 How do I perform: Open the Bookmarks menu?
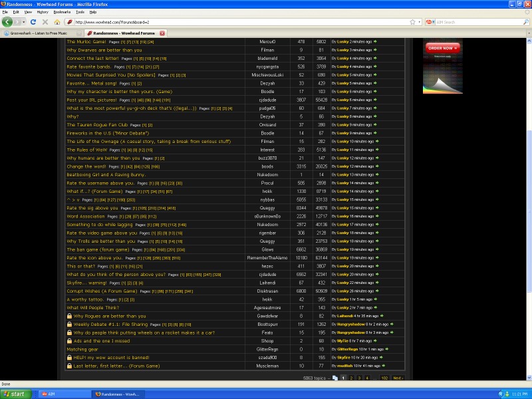pyautogui.click(x=62, y=12)
